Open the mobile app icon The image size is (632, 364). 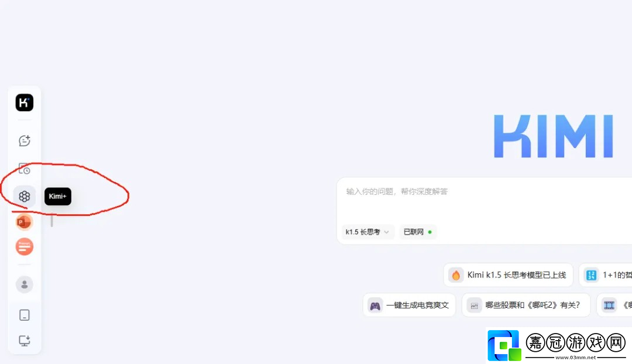coord(24,315)
